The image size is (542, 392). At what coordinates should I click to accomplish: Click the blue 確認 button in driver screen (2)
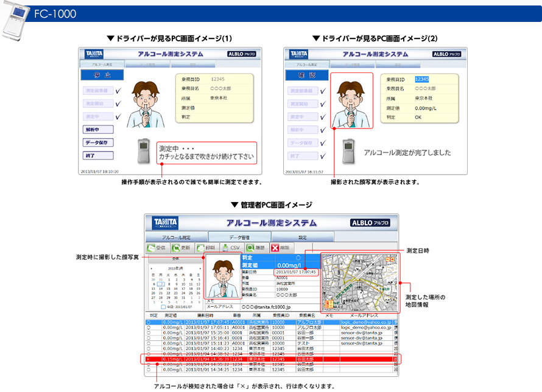[306, 75]
